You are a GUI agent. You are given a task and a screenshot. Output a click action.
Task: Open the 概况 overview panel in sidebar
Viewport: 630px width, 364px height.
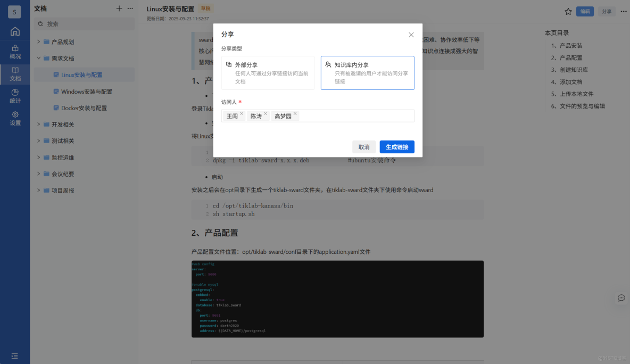(14, 52)
